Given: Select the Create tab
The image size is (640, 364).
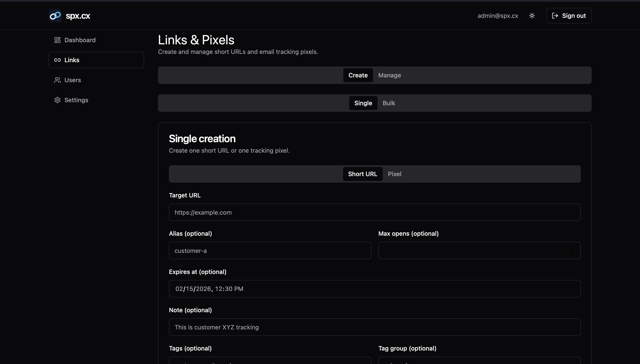Looking at the screenshot, I should click(358, 75).
